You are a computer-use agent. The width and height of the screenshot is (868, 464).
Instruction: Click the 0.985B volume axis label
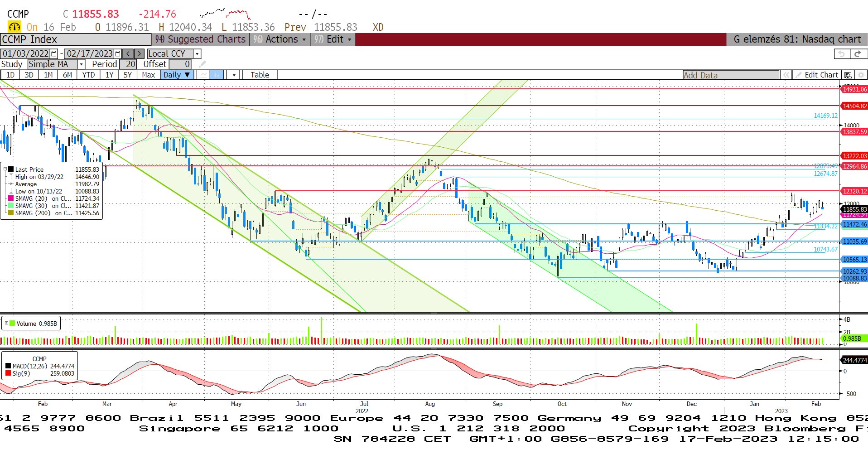click(854, 338)
